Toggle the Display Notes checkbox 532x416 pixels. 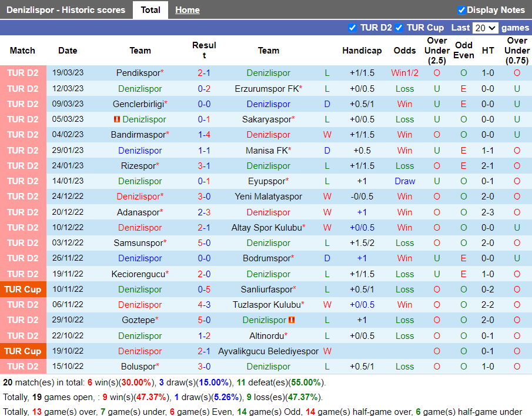click(x=461, y=10)
